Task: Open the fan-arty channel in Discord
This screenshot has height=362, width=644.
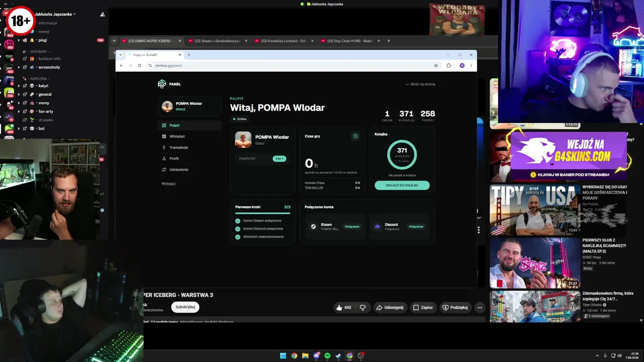Action: point(63,112)
